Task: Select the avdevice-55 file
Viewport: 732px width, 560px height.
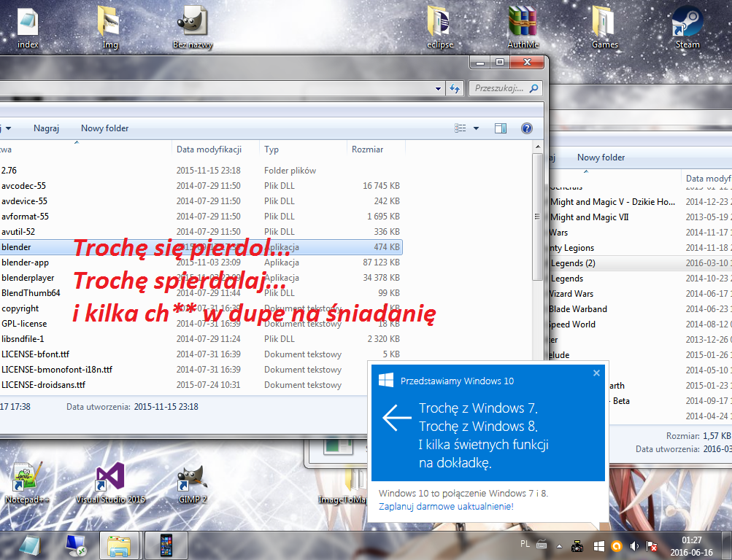Action: (201, 201)
